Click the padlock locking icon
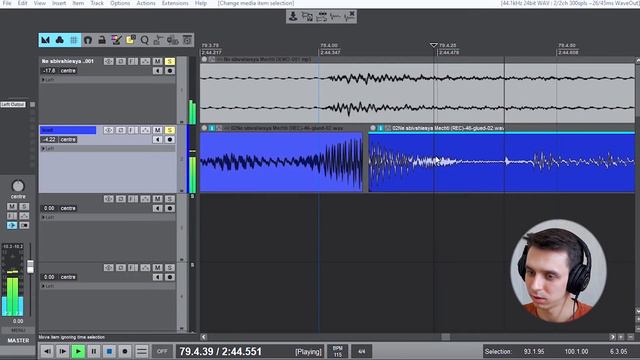640x360 pixels. [102, 40]
